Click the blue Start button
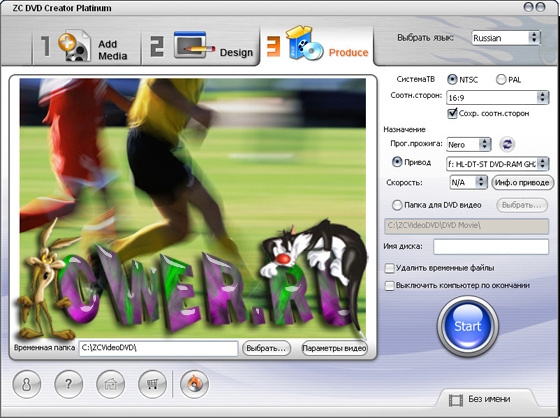The height and width of the screenshot is (418, 560). (468, 326)
